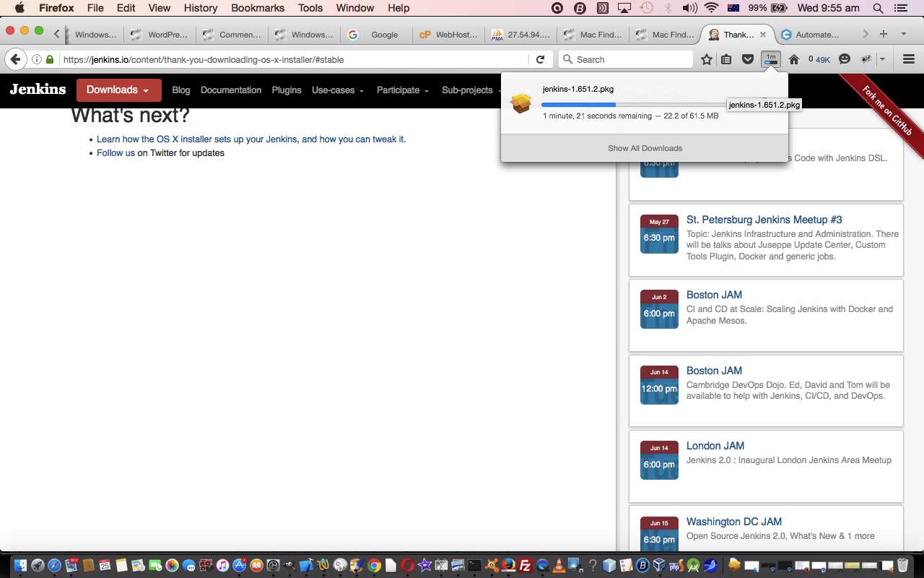Open the Washington DC JAM event link

coord(734,522)
